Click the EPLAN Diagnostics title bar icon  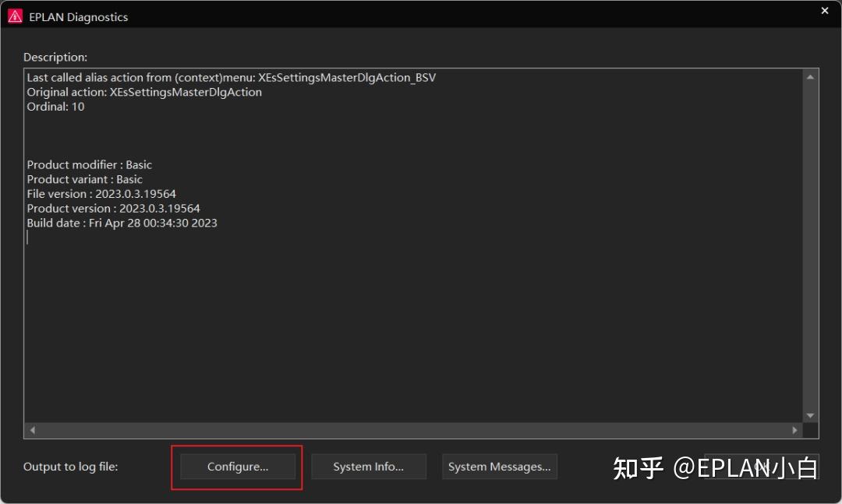tap(15, 16)
